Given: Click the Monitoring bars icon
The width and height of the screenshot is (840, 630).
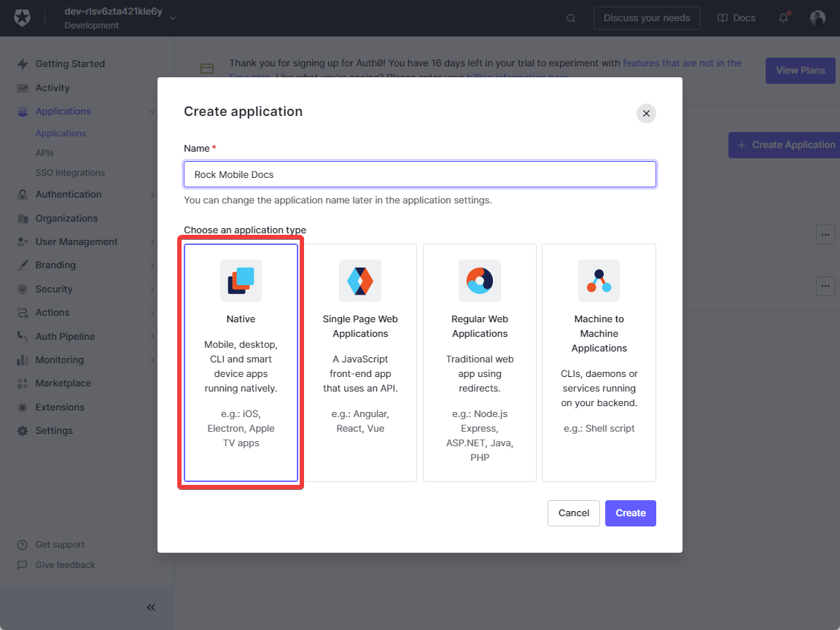Looking at the screenshot, I should tap(23, 360).
